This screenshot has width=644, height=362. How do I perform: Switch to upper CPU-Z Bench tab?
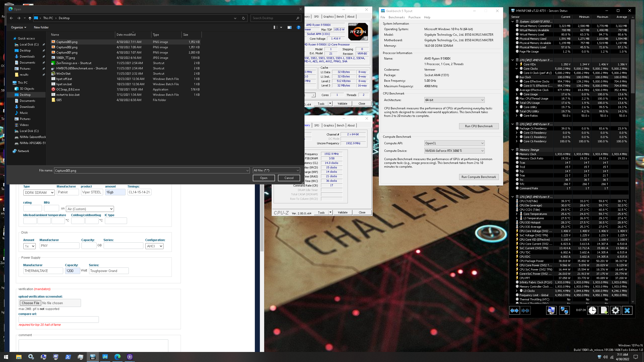[340, 17]
